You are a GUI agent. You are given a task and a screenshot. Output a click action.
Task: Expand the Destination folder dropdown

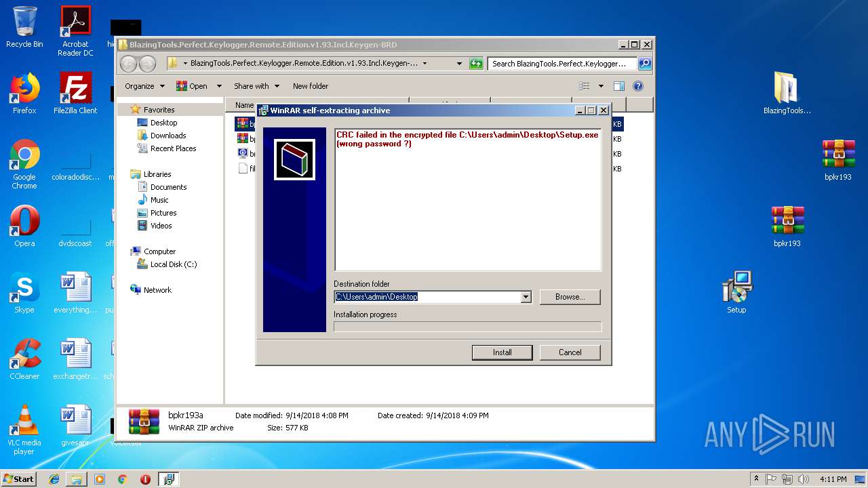pyautogui.click(x=526, y=297)
